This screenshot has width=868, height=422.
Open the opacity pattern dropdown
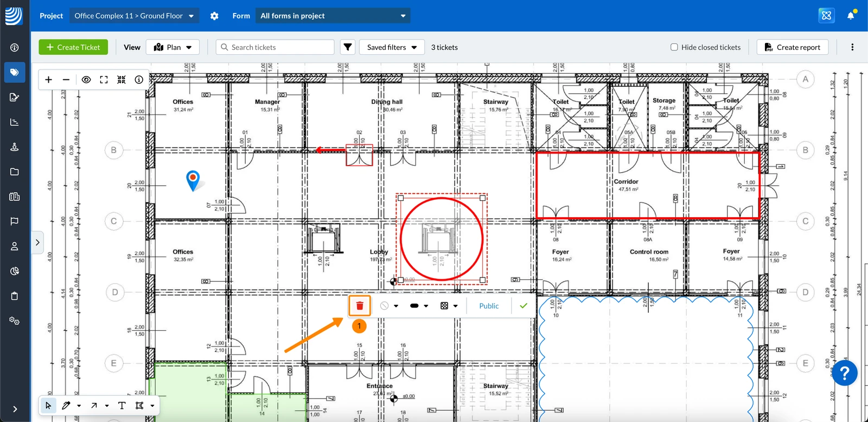tap(449, 306)
